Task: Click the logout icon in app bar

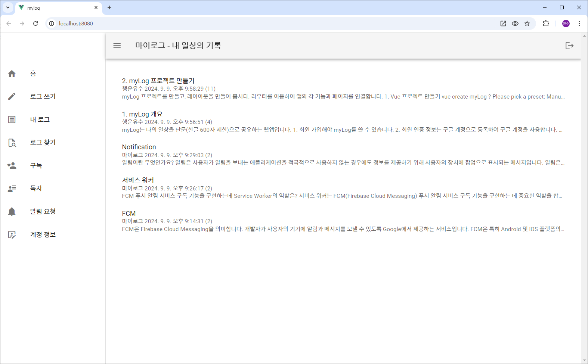Action: (x=569, y=46)
